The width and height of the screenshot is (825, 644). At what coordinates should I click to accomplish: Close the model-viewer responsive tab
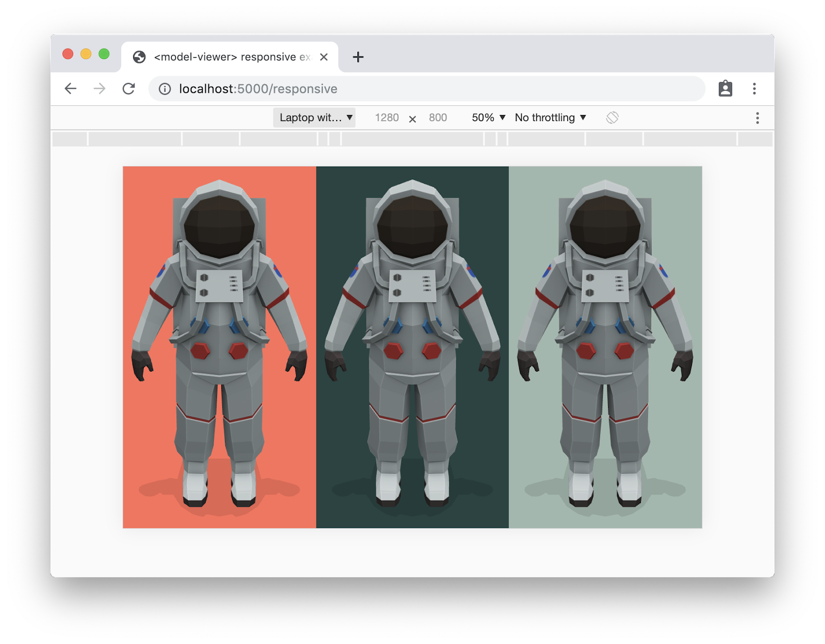[x=324, y=57]
